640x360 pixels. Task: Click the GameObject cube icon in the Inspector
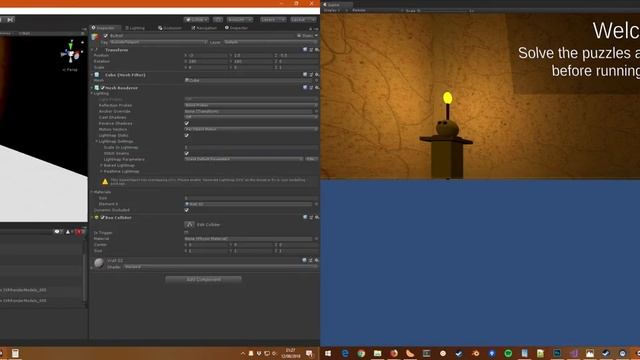coord(96,37)
